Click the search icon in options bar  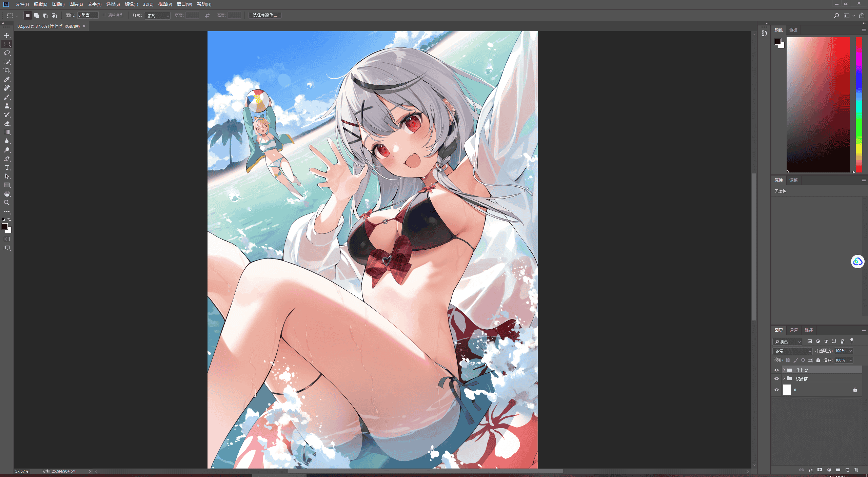836,16
